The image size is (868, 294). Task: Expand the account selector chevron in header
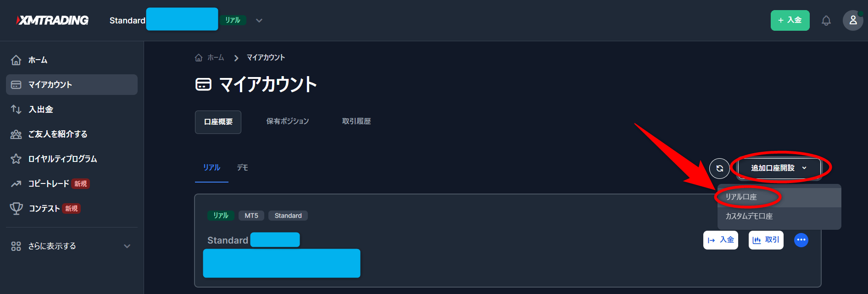tap(259, 21)
